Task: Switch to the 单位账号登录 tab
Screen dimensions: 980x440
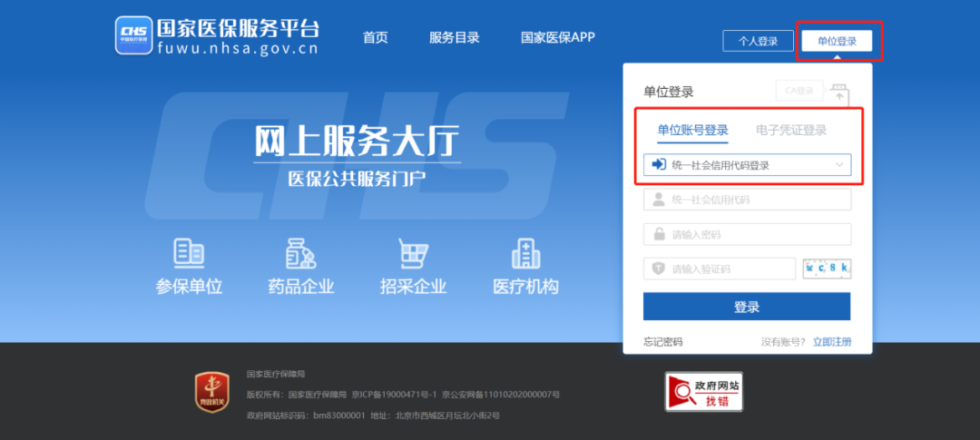Action: [x=692, y=130]
